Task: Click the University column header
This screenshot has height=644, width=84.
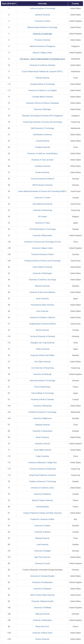Action: (42, 4)
